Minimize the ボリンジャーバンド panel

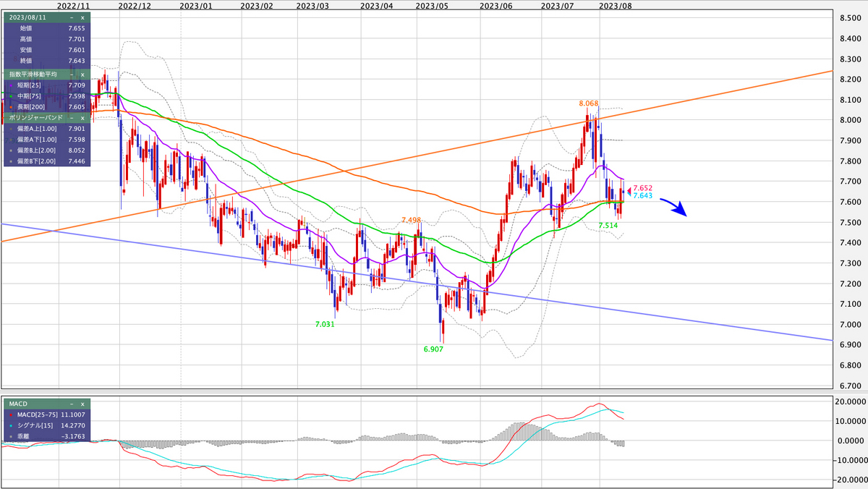point(72,116)
